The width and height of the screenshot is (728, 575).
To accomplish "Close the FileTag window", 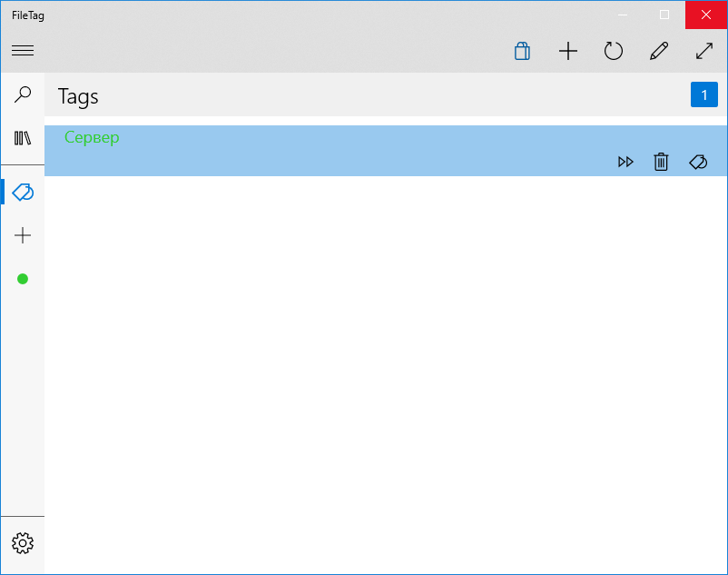I will 706,15.
